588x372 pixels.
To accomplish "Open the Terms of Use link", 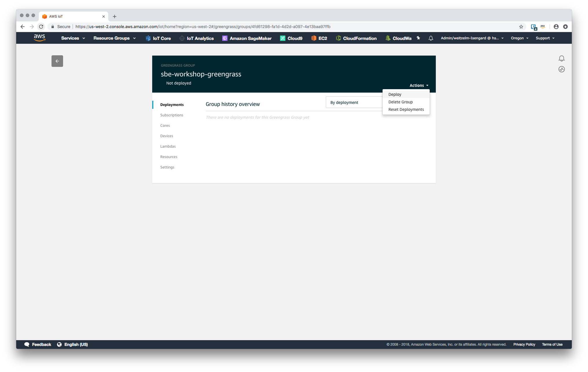I will [552, 344].
